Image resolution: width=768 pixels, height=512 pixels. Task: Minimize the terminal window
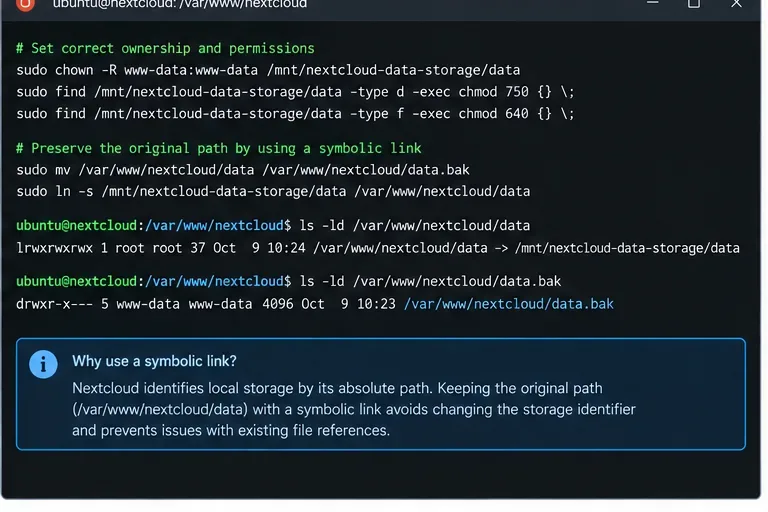tap(652, 3)
